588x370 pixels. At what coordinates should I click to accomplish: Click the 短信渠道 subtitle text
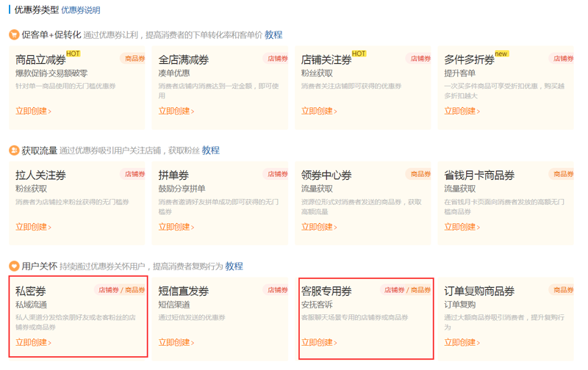click(174, 305)
